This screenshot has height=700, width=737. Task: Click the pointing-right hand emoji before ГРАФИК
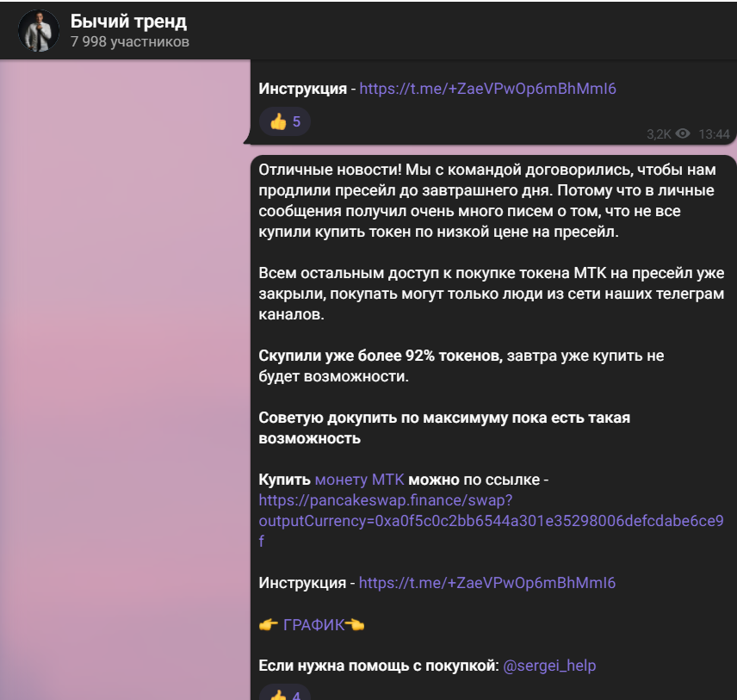tap(269, 625)
